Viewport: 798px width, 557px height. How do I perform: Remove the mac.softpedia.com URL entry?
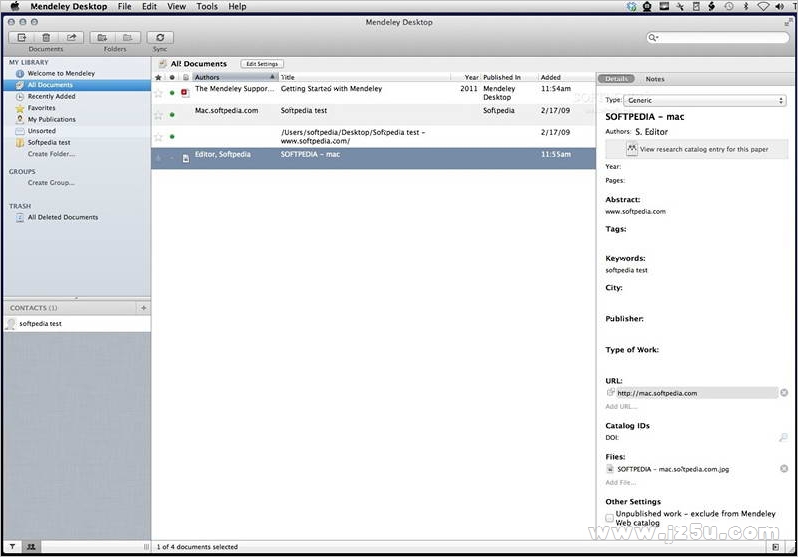(x=784, y=393)
